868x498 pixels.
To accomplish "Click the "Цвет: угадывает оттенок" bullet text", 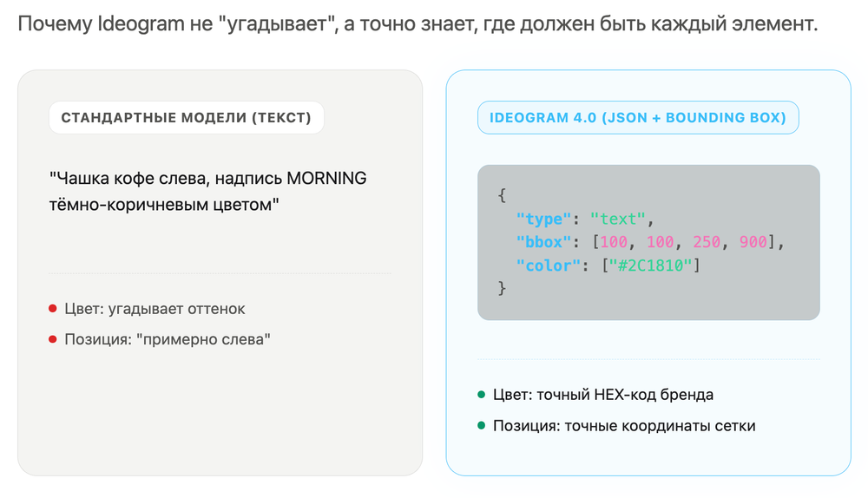I will click(155, 309).
